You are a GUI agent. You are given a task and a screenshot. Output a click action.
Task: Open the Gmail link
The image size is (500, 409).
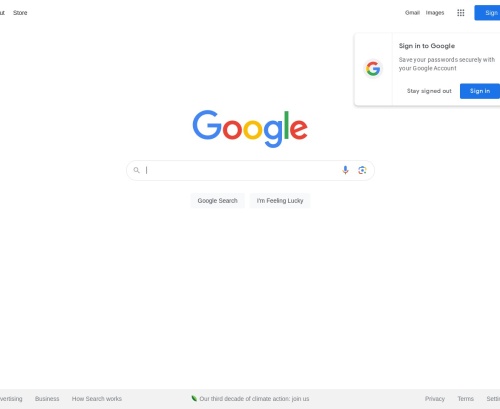(x=412, y=13)
